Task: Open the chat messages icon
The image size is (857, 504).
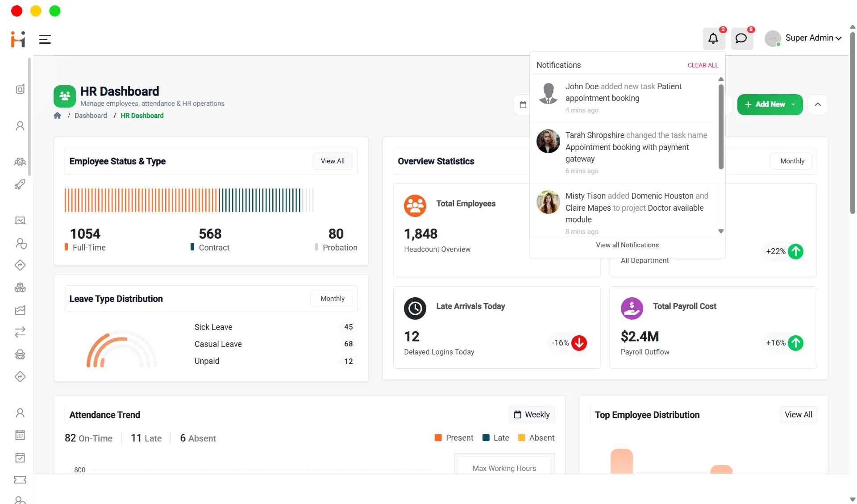Action: click(741, 38)
